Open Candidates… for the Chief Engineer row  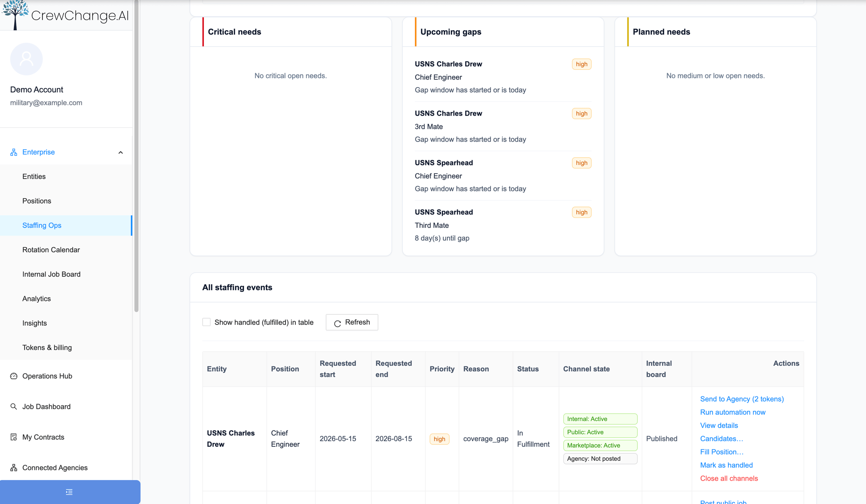(x=721, y=439)
